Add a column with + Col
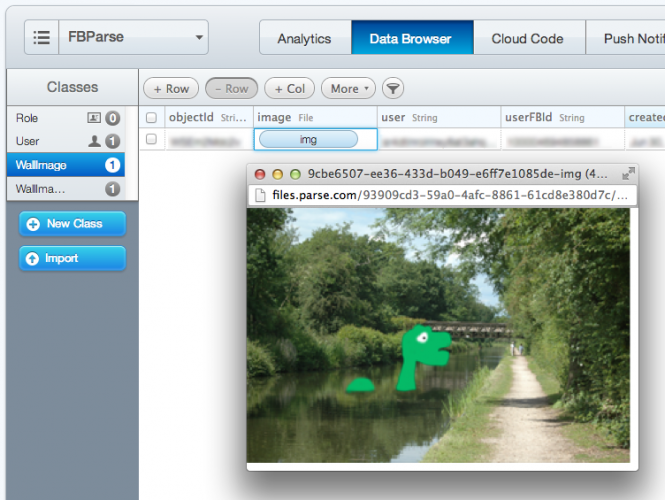Viewport: 665px width, 500px height. point(290,88)
